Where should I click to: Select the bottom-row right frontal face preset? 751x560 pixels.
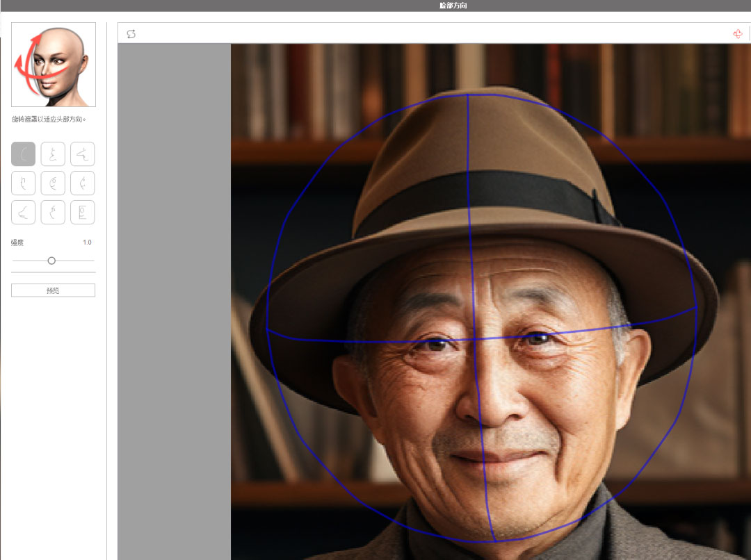83,213
